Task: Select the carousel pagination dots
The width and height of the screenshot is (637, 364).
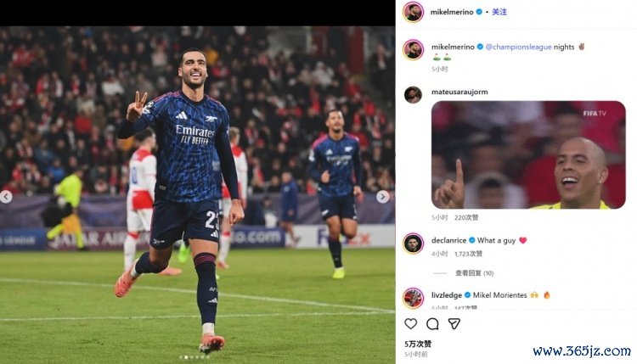Action: click(x=194, y=357)
